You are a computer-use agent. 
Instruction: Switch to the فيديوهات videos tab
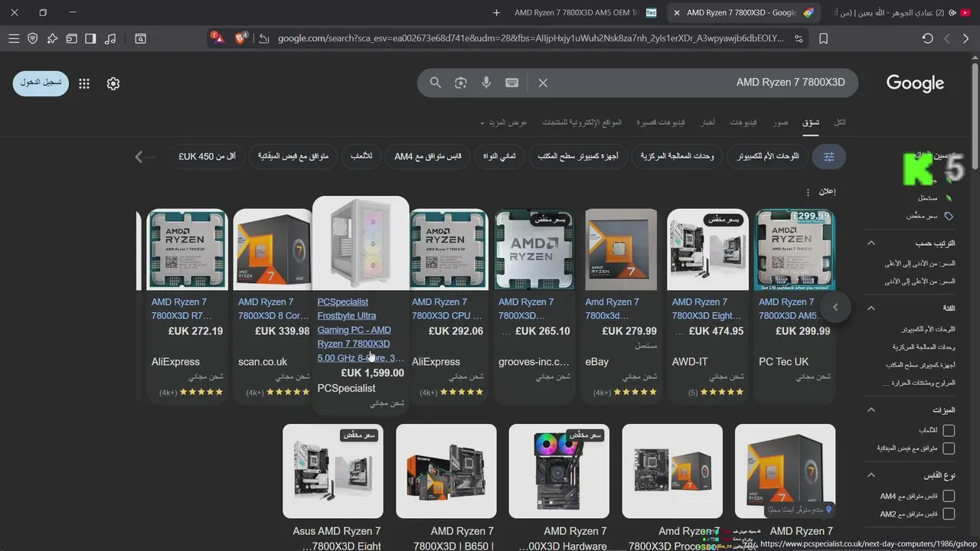pos(743,122)
